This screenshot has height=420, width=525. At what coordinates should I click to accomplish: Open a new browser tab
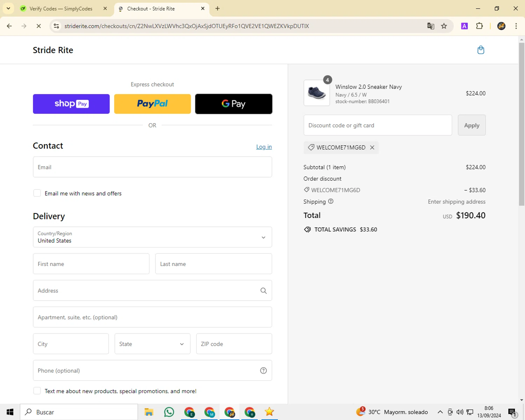coord(218,8)
